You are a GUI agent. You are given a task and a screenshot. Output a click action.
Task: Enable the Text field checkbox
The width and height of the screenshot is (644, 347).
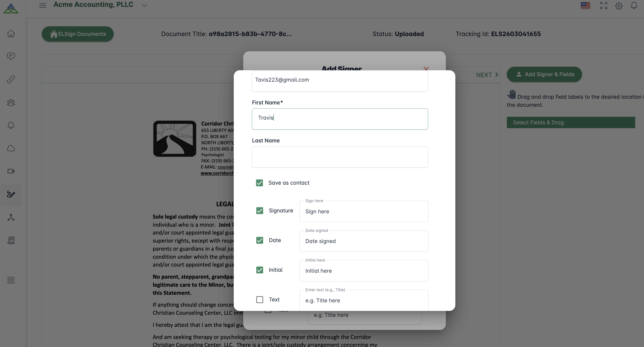[260, 300]
